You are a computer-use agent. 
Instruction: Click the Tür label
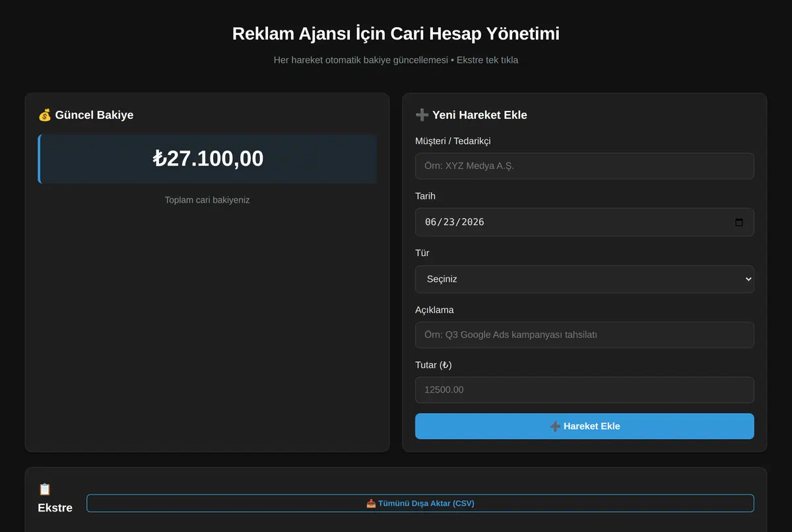pyautogui.click(x=422, y=253)
